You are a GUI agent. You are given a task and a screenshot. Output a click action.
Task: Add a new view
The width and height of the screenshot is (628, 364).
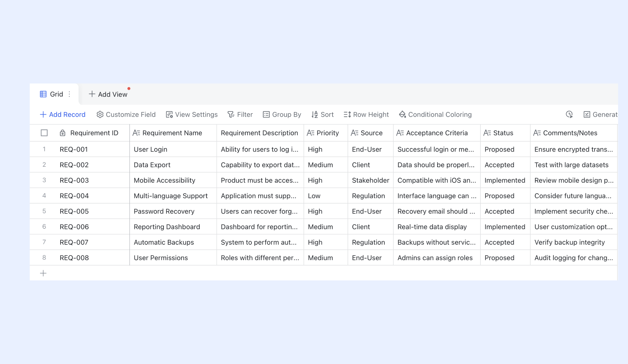point(108,94)
